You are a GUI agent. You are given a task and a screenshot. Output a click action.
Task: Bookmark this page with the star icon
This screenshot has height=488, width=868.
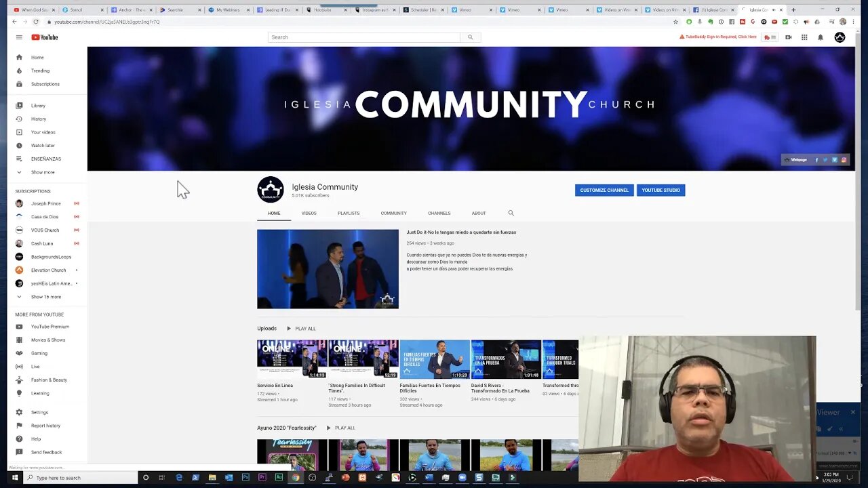tap(675, 22)
